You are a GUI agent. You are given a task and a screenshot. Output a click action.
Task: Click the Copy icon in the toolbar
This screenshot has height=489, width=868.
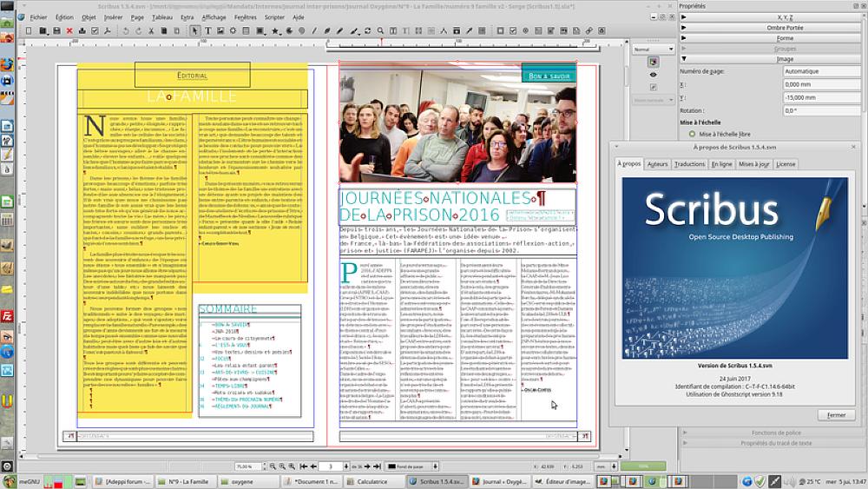[164, 31]
